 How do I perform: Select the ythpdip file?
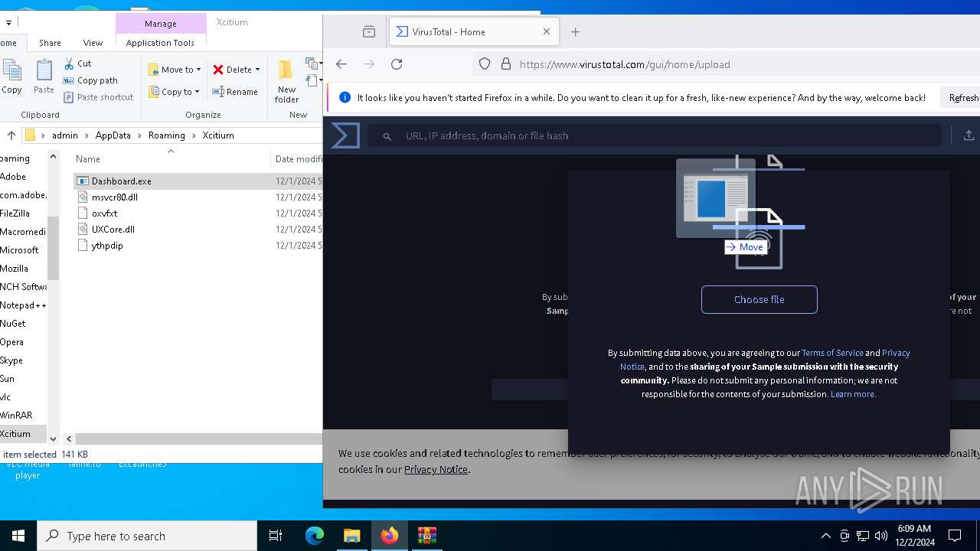(x=107, y=246)
